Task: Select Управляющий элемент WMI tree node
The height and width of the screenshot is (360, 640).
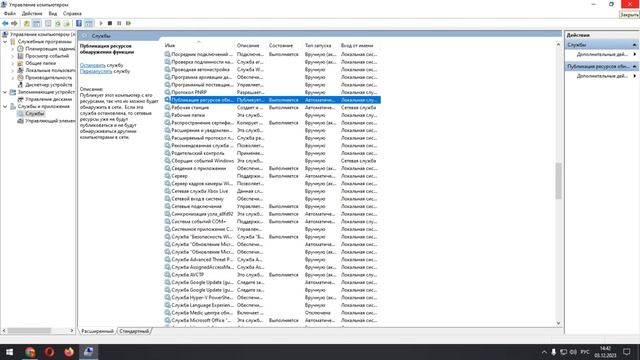Action: (46, 121)
